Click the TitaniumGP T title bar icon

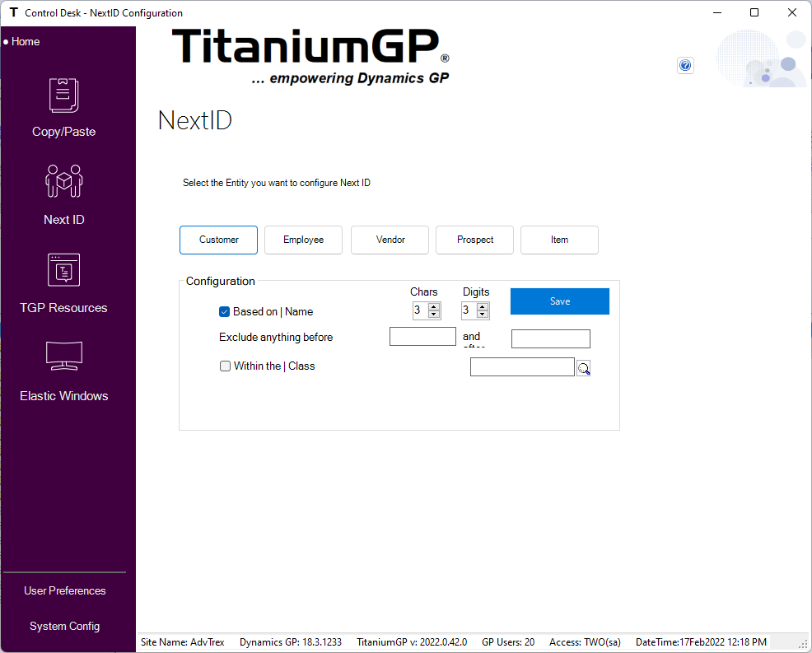point(13,12)
